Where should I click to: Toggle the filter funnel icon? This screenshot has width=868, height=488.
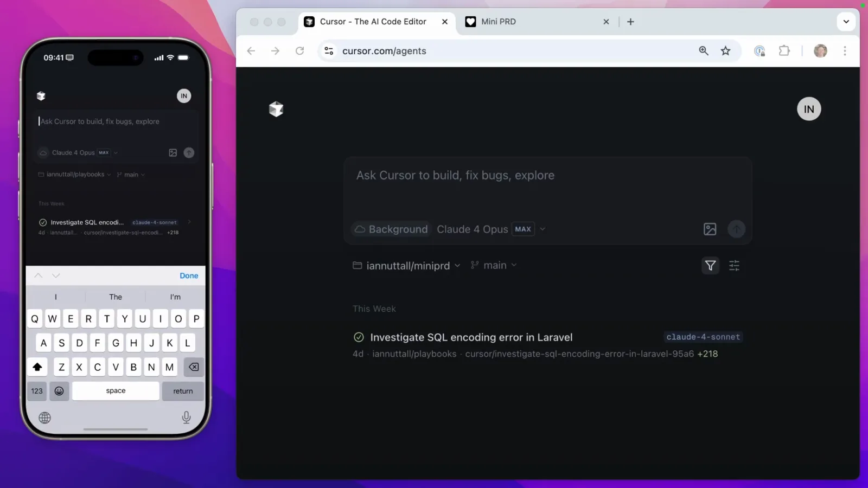(710, 266)
